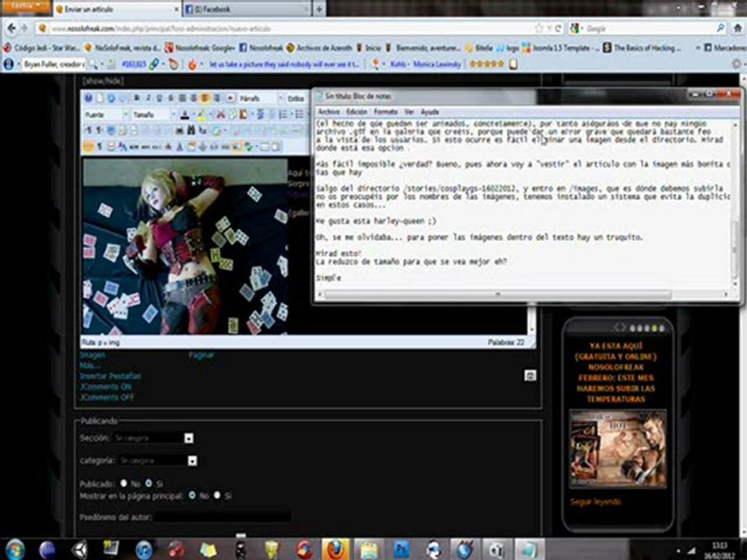Open the Fuente font dropdown
Viewport: 747px width, 560px height.
107,114
